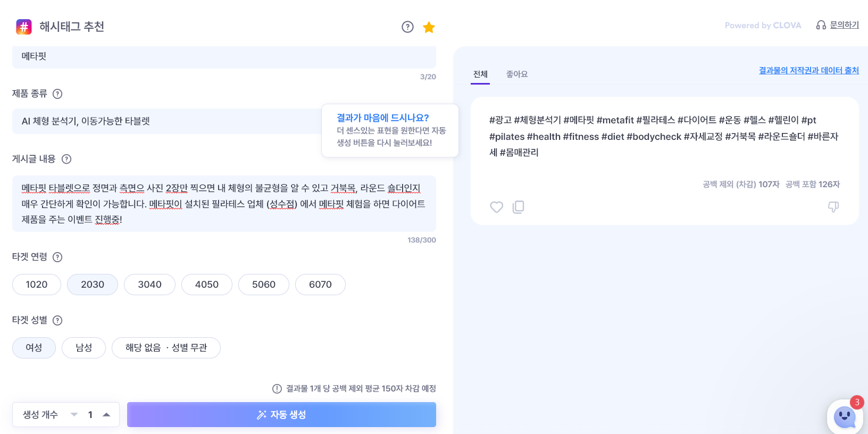868x434 pixels.
Task: Select the 남성 gender chip
Action: pyautogui.click(x=84, y=348)
